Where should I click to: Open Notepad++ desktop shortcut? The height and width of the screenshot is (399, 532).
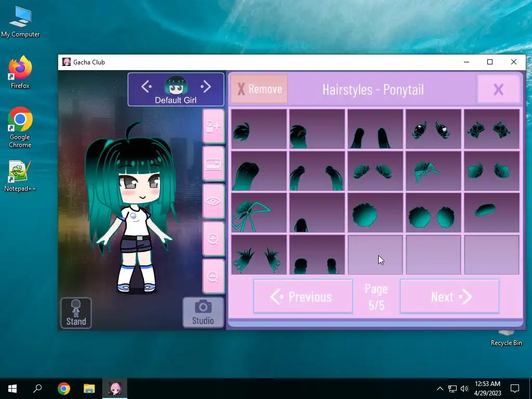20,176
